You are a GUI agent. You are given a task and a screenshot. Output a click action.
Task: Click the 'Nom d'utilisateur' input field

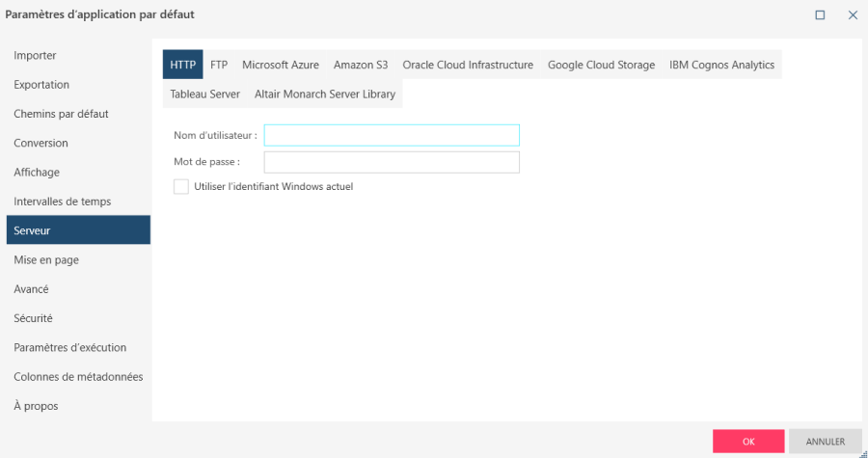click(x=392, y=135)
